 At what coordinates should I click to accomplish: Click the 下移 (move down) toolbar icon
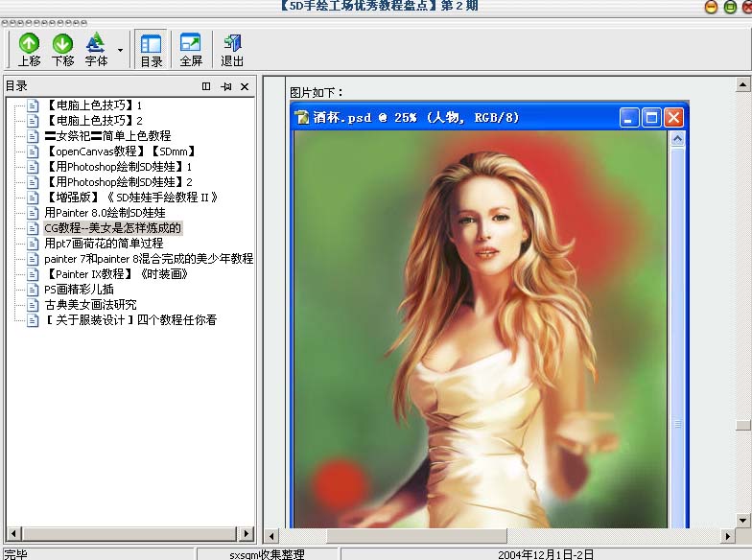point(63,50)
